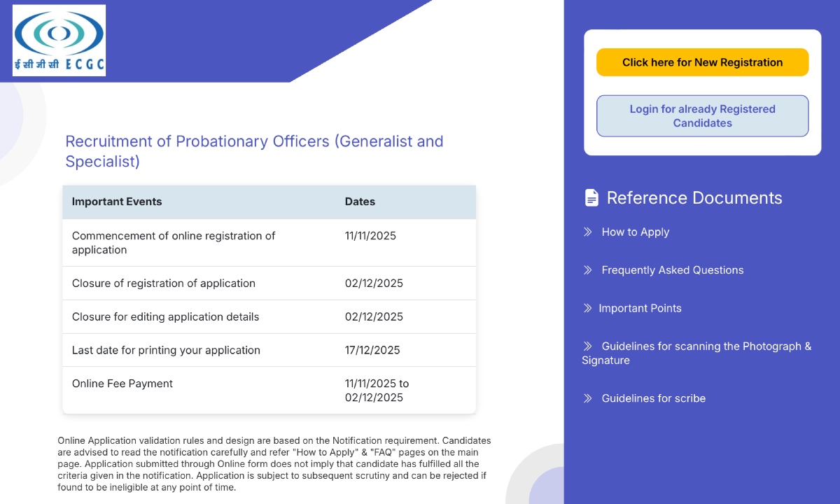Click the Important Events column header
The image size is (840, 504).
tap(117, 202)
